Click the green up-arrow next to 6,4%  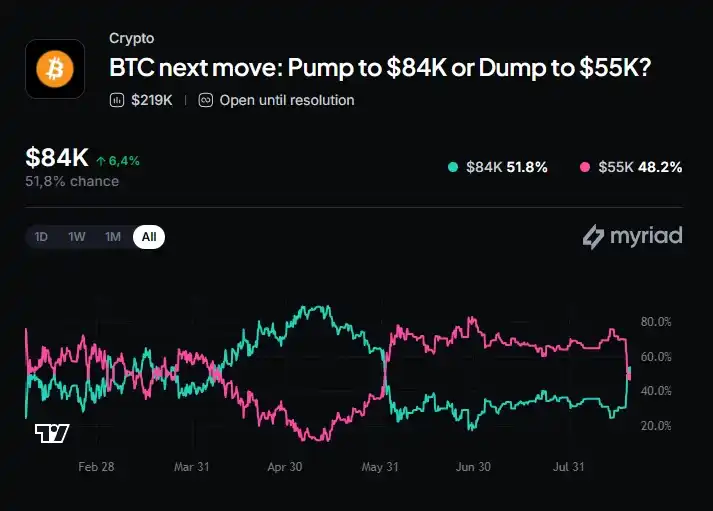click(x=101, y=161)
